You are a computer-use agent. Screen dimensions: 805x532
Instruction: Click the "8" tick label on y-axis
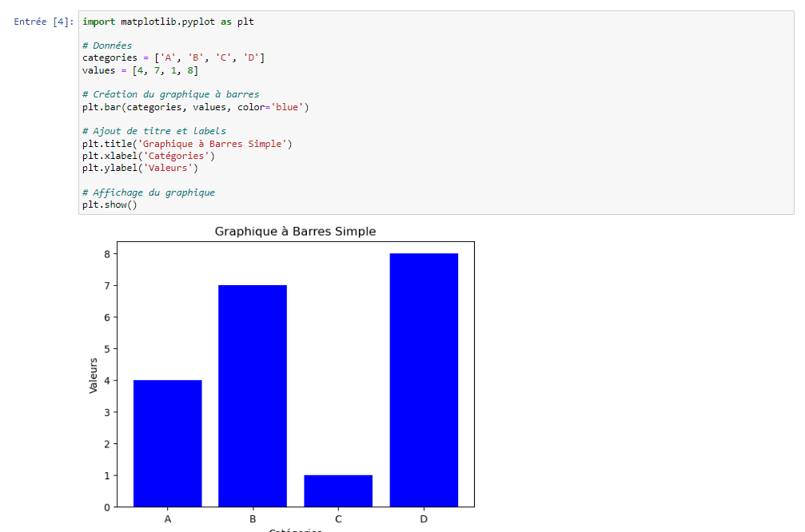pyautogui.click(x=106, y=254)
